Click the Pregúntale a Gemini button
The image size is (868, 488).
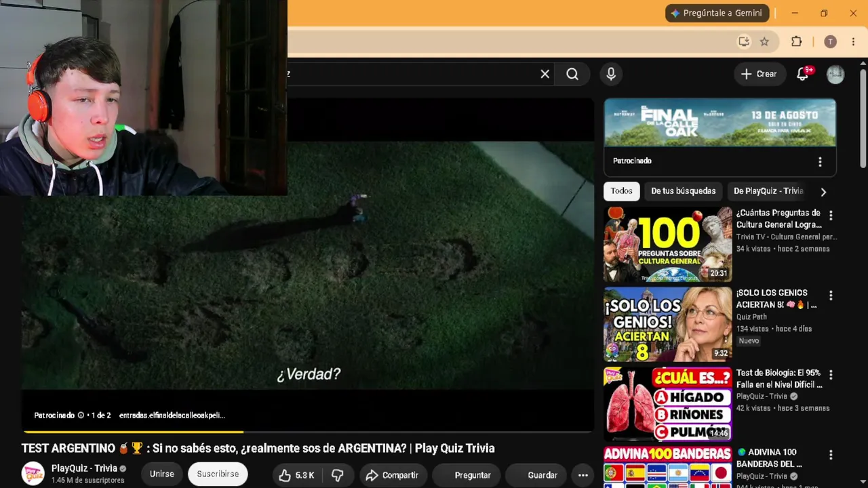717,13
